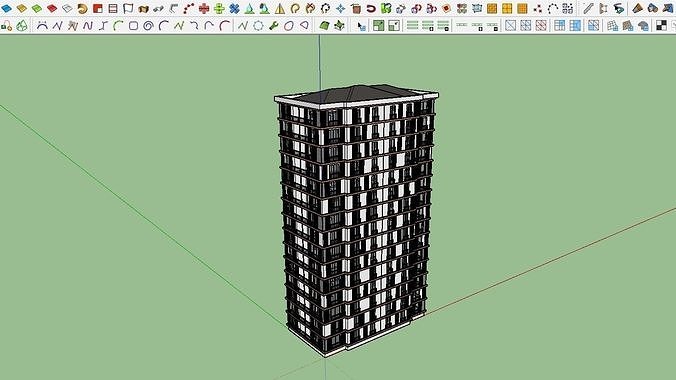Click the brown crumpled cloth icon
The height and width of the screenshot is (380, 676).
(x=144, y=8)
